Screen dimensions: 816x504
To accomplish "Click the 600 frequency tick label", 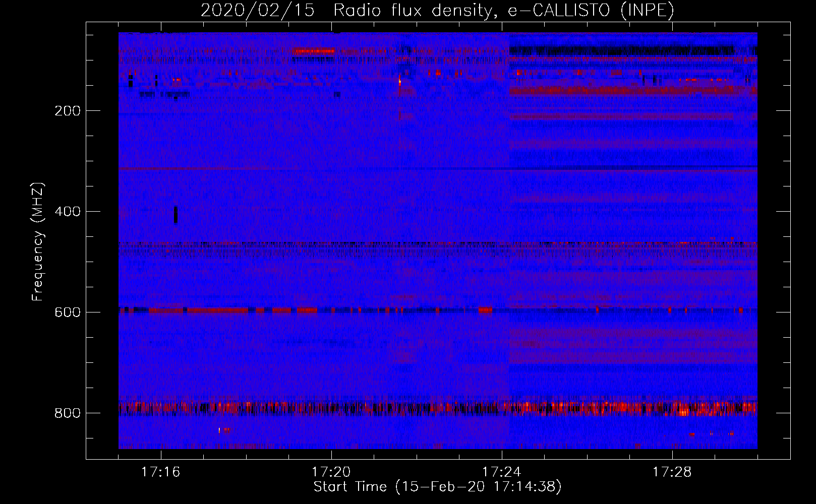I will tap(68, 312).
